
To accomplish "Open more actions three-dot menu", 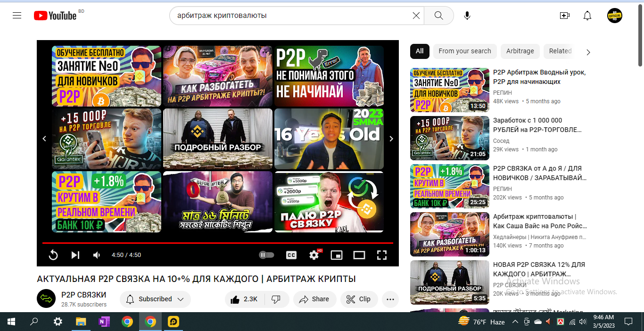I will (390, 299).
